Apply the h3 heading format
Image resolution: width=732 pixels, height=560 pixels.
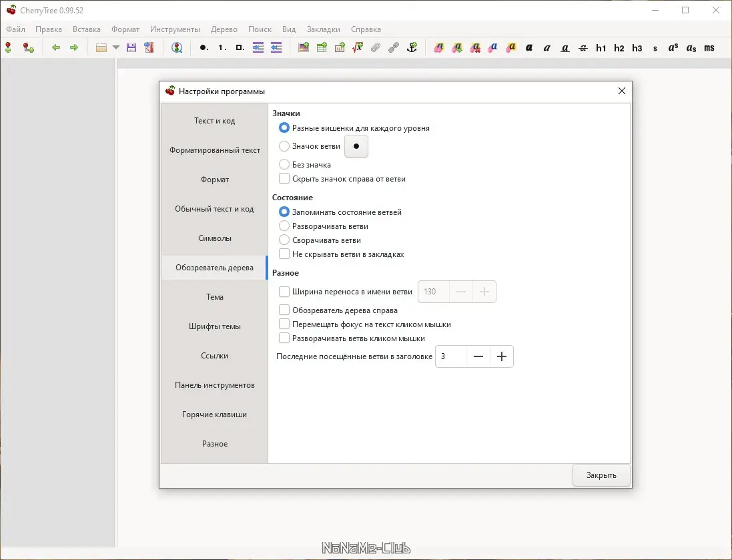tap(637, 48)
